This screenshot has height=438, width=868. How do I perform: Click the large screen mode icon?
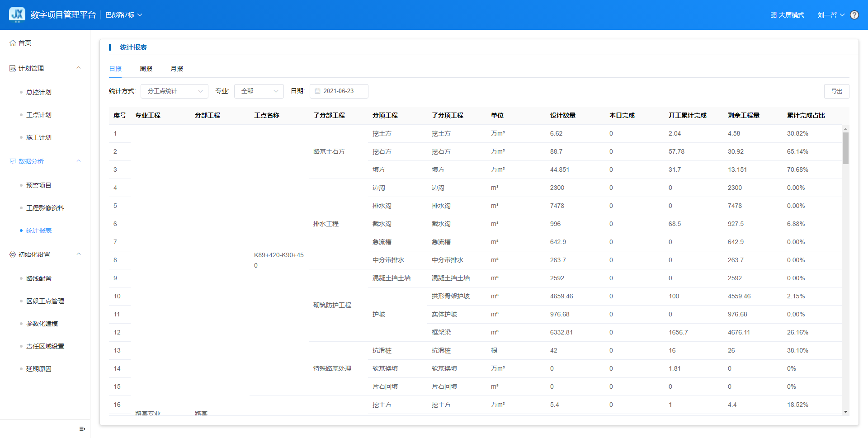point(774,15)
